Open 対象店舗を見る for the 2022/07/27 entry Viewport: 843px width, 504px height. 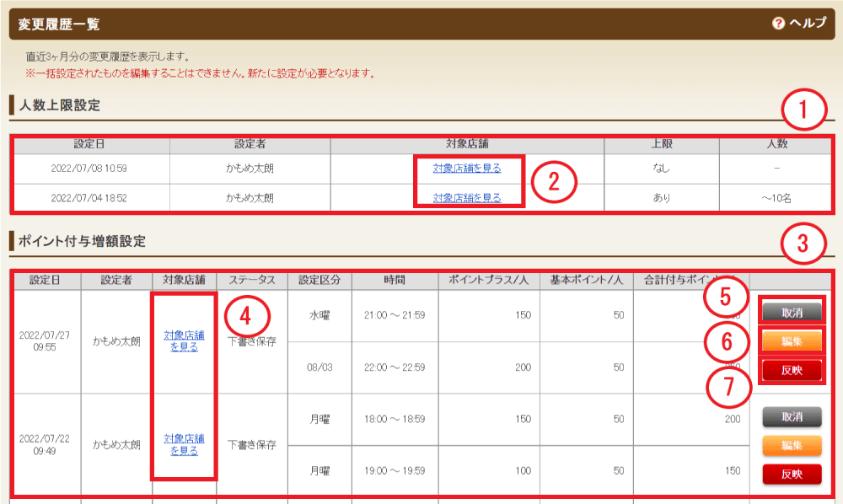pyautogui.click(x=184, y=341)
